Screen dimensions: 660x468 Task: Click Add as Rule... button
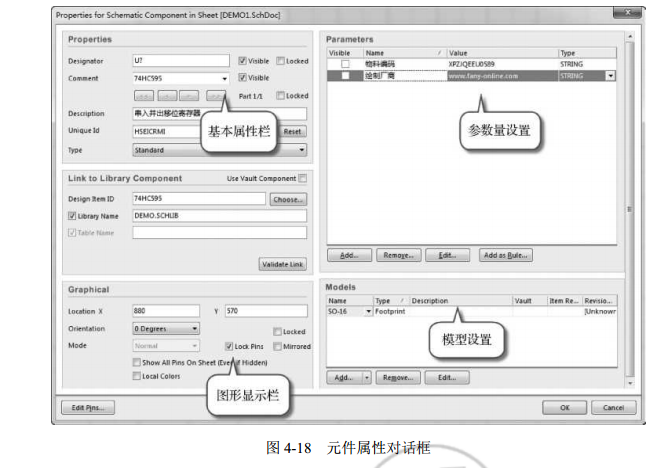tap(506, 255)
